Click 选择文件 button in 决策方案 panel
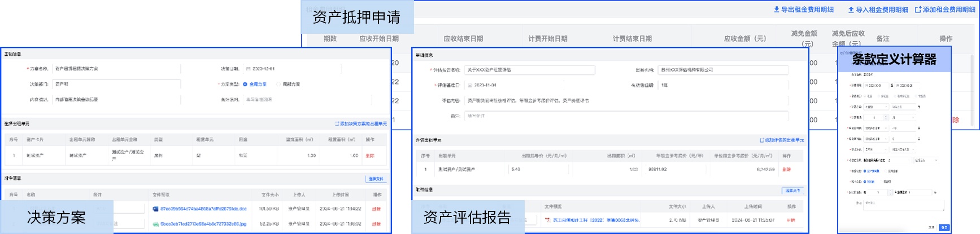 click(x=376, y=179)
